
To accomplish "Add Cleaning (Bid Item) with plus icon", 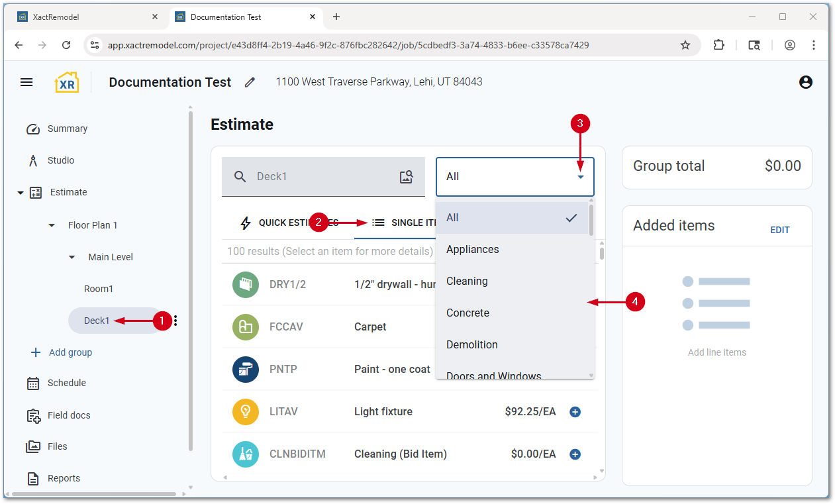I will click(x=575, y=454).
